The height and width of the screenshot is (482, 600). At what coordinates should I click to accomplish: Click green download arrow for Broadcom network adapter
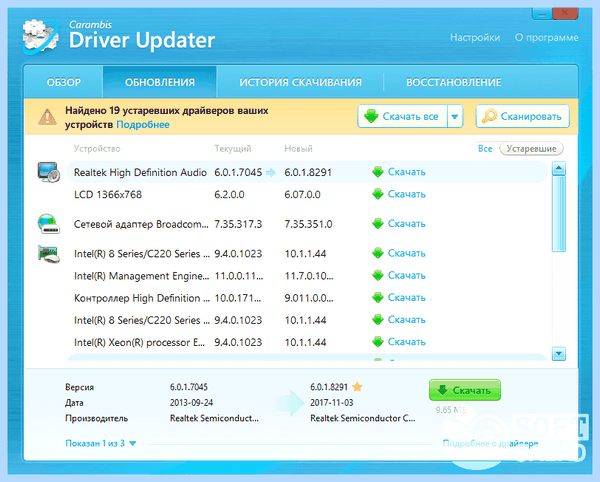point(378,224)
